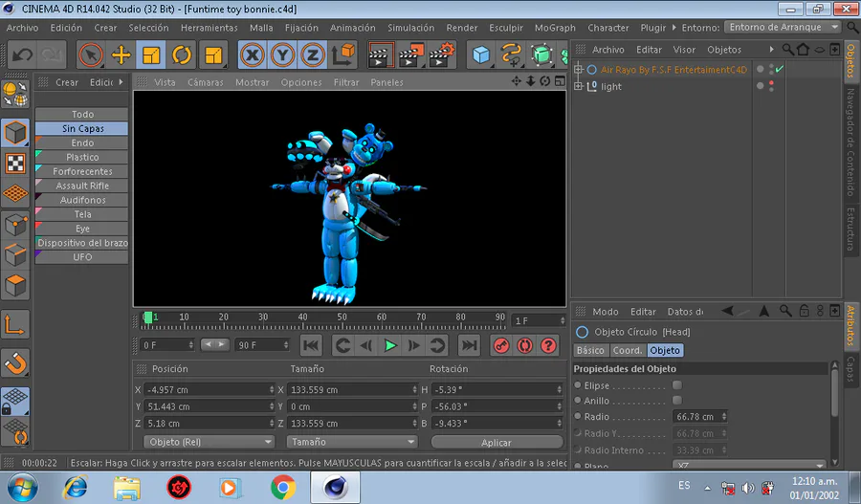Open the Entorno de Arranque dropdown

[x=783, y=28]
